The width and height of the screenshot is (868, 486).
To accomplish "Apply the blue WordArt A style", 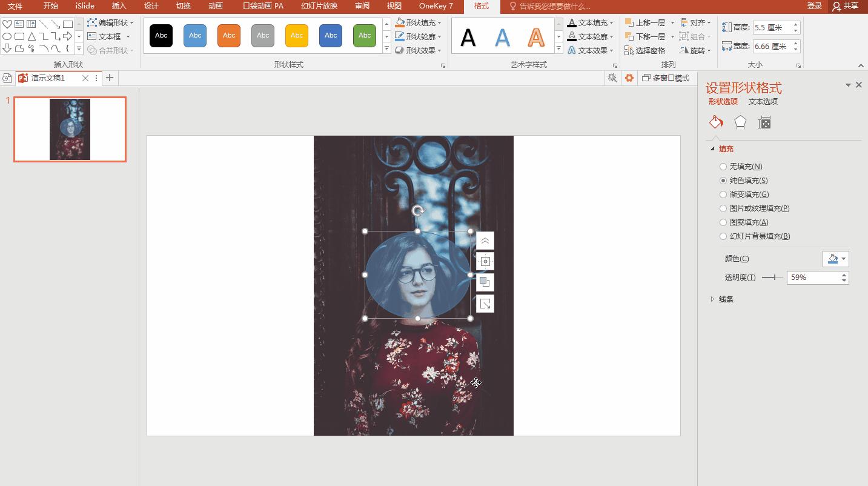I will 502,38.
